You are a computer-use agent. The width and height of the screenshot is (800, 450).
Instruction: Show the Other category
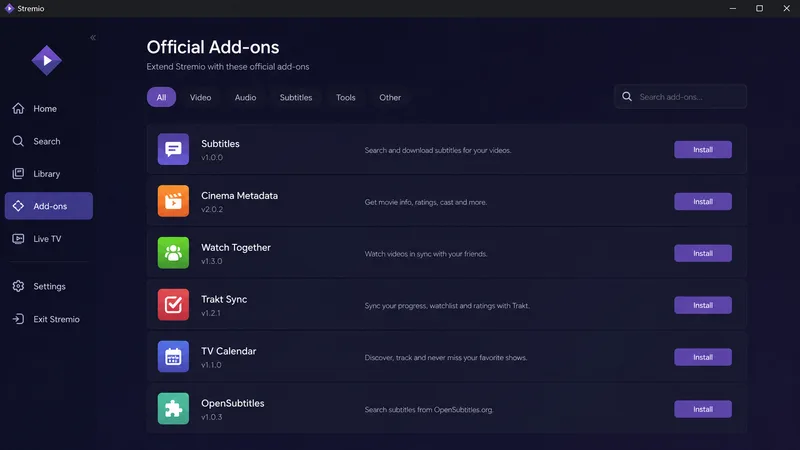pyautogui.click(x=390, y=97)
